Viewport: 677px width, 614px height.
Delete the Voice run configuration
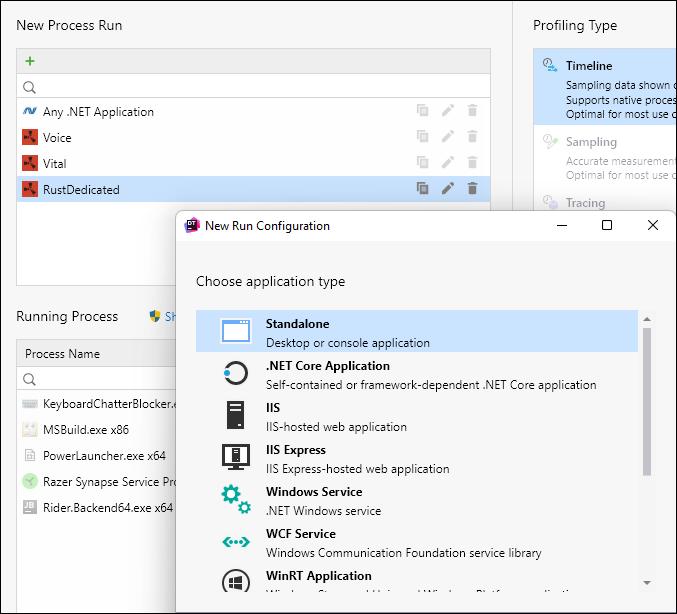pyautogui.click(x=472, y=137)
